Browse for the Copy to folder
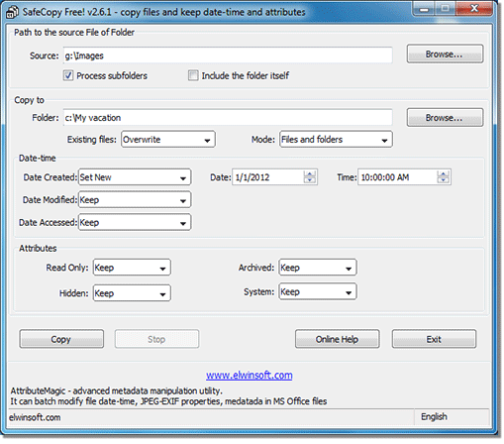504x444 pixels. pyautogui.click(x=445, y=118)
